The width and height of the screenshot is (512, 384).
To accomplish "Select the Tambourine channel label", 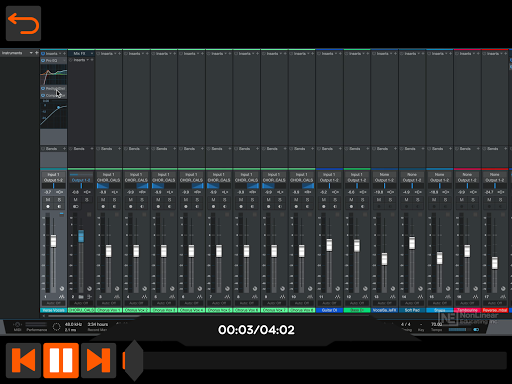I will coord(467,310).
